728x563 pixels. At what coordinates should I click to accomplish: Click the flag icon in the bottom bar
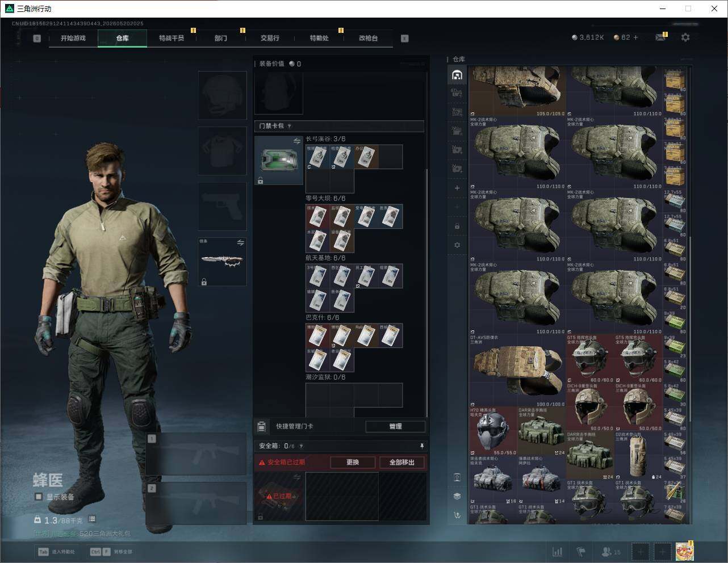coord(581,552)
